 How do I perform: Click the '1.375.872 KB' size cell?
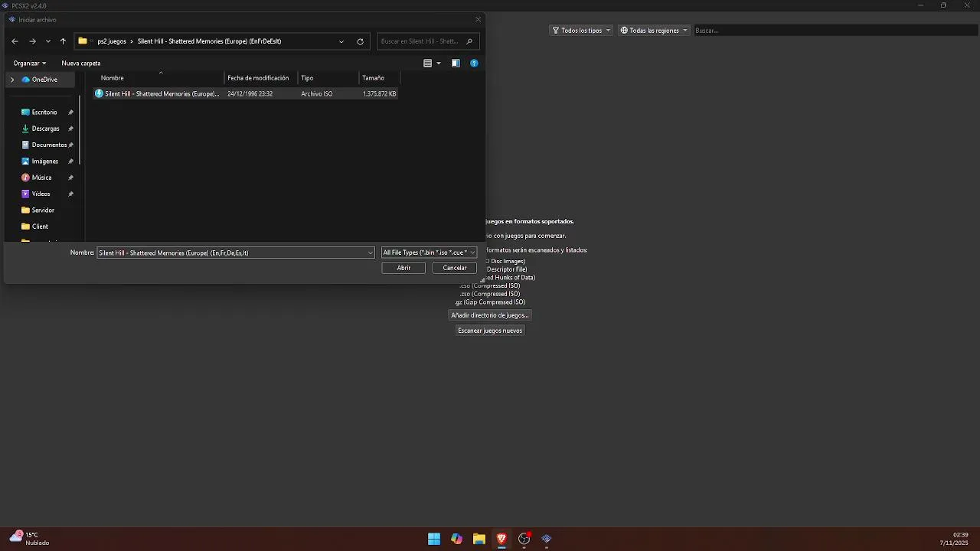379,93
